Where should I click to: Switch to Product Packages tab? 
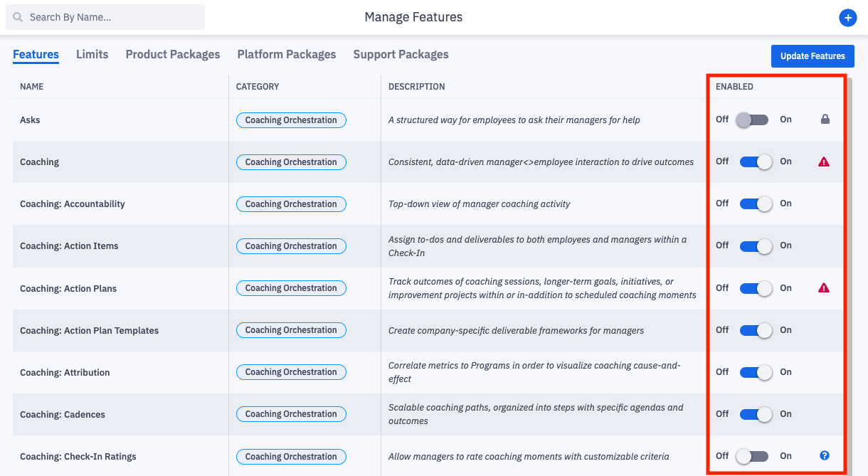pyautogui.click(x=173, y=55)
